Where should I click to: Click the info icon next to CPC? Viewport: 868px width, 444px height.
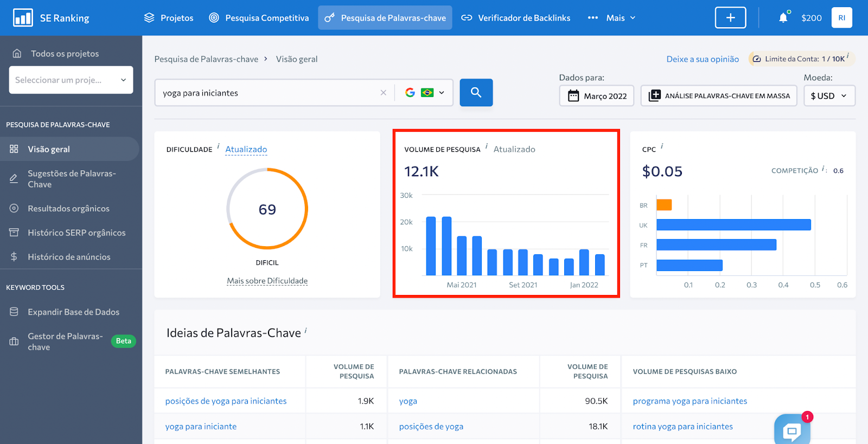point(662,146)
